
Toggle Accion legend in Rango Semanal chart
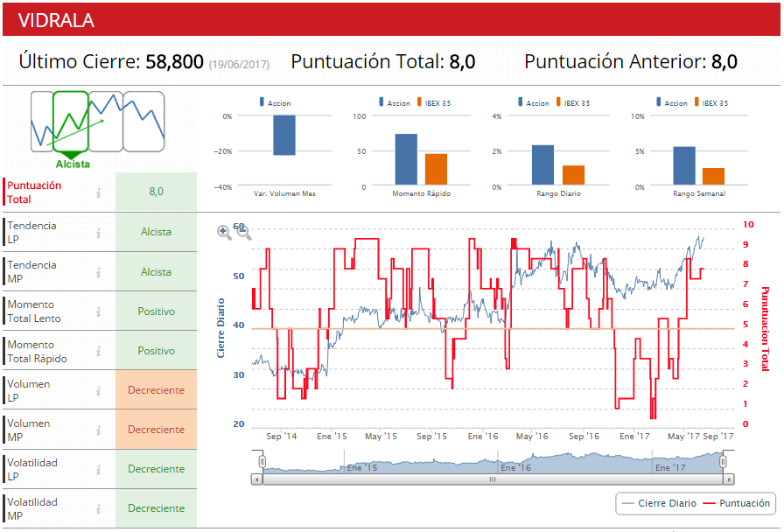671,102
